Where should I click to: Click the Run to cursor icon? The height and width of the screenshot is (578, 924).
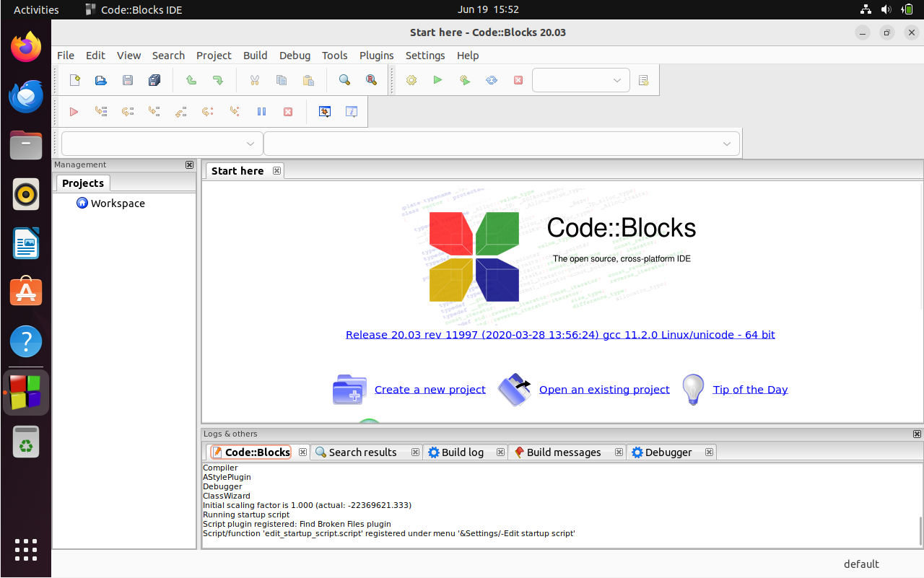101,112
